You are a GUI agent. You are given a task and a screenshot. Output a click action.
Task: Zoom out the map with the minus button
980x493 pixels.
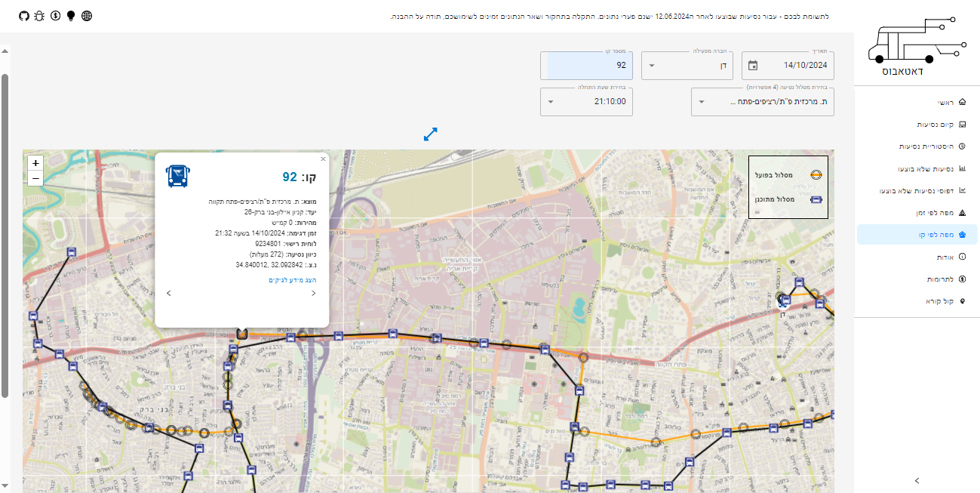[x=35, y=178]
